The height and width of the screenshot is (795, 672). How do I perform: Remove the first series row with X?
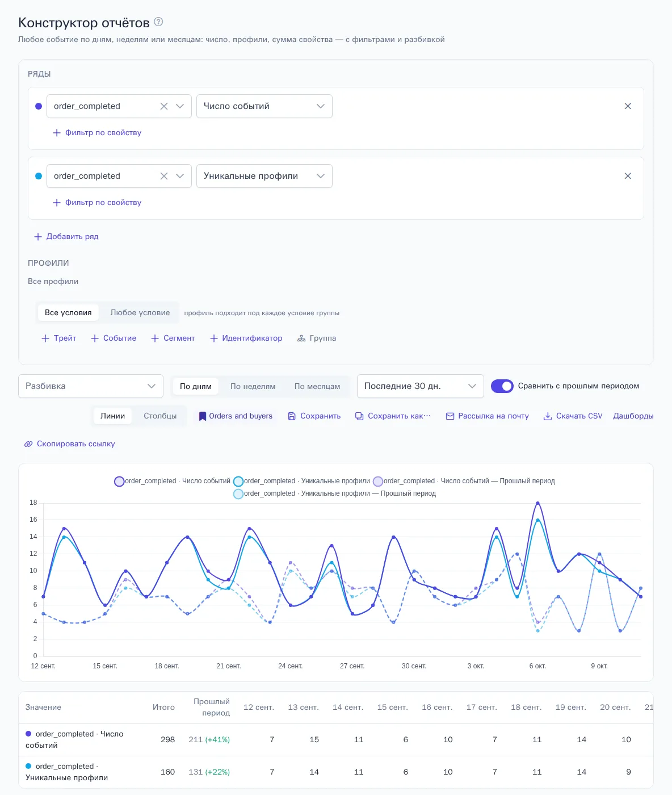tap(628, 106)
